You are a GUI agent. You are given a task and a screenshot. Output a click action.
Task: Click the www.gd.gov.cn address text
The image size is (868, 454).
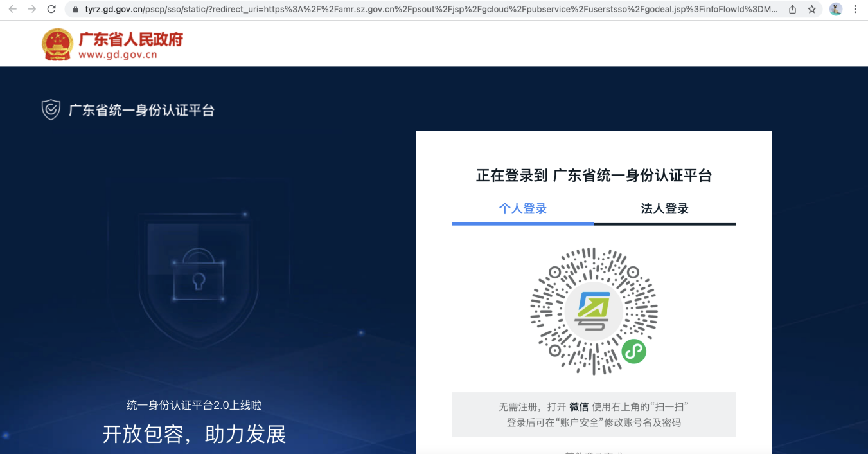click(x=118, y=55)
